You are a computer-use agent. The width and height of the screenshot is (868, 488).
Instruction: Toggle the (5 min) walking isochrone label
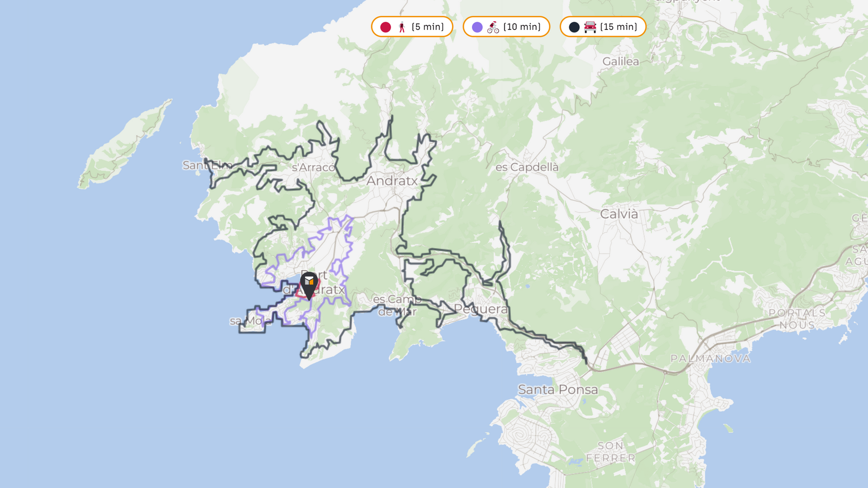coord(428,27)
